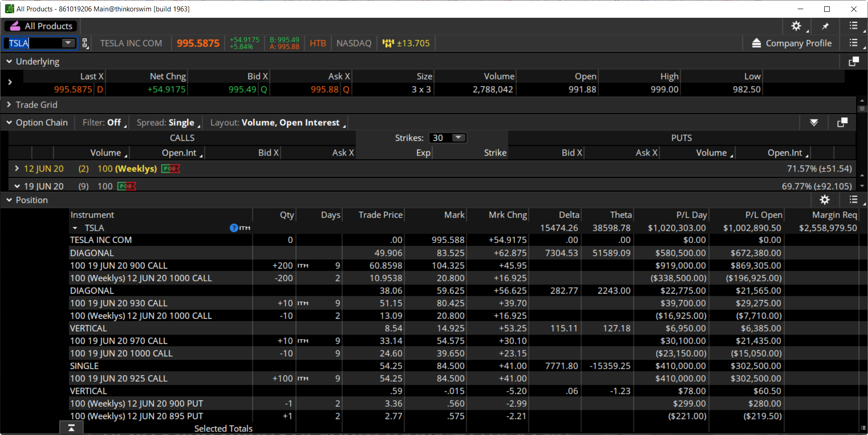Open the menu icon next to Company Profile

coord(853,43)
